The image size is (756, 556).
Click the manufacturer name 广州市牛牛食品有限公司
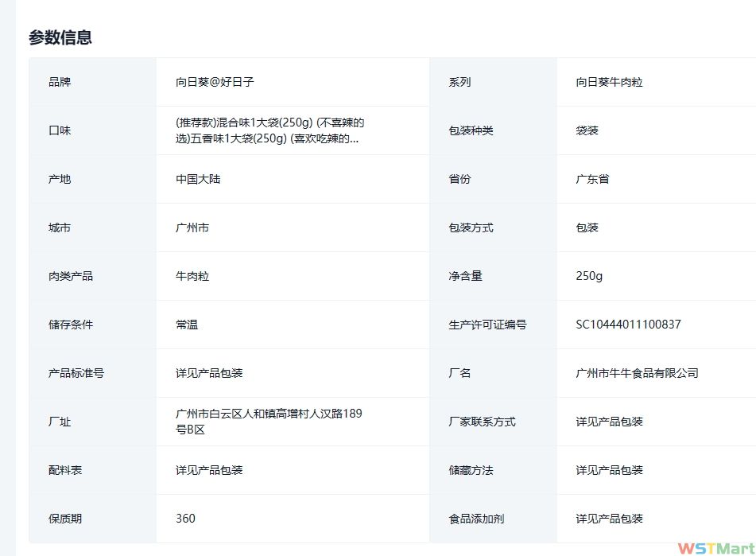point(637,373)
